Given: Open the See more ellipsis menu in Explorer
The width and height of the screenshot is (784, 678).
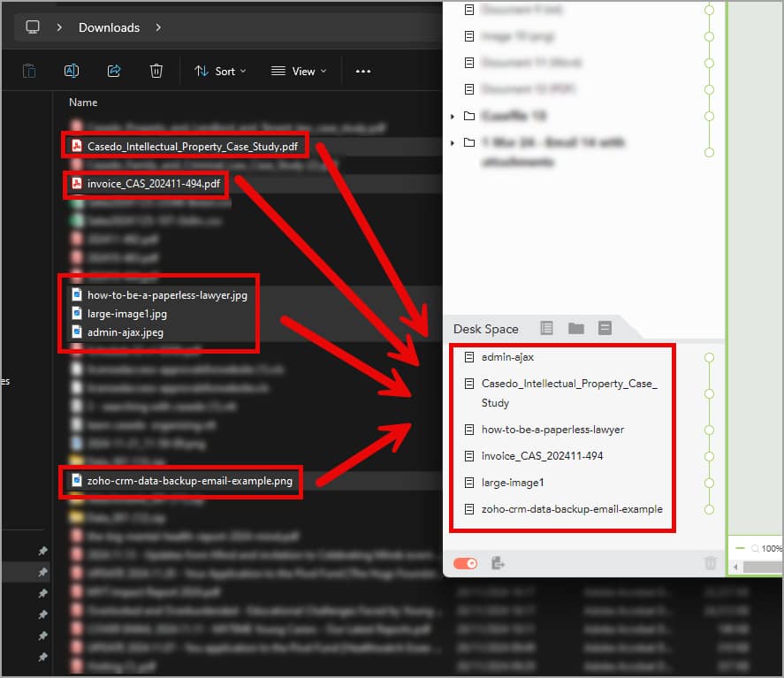Looking at the screenshot, I should tap(363, 71).
